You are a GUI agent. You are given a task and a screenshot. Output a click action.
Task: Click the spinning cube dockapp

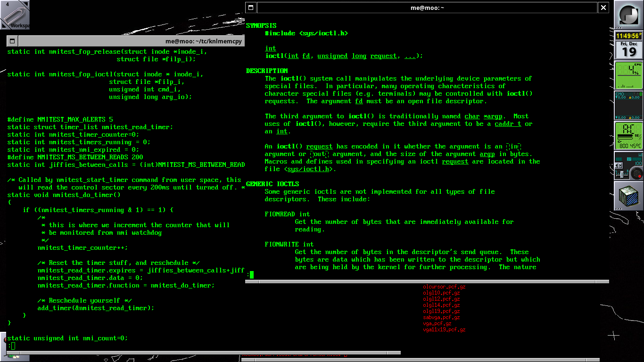pos(629,197)
